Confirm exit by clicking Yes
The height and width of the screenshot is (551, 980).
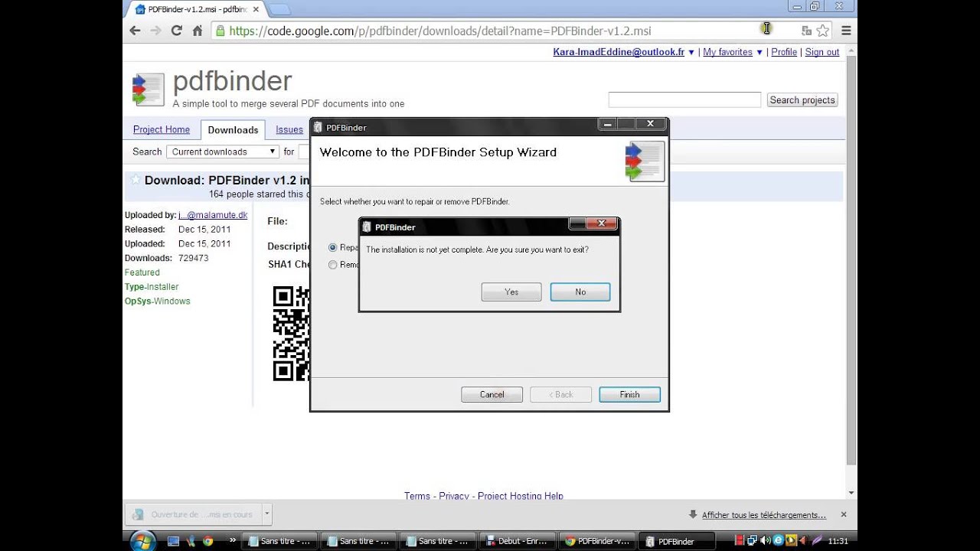point(511,292)
